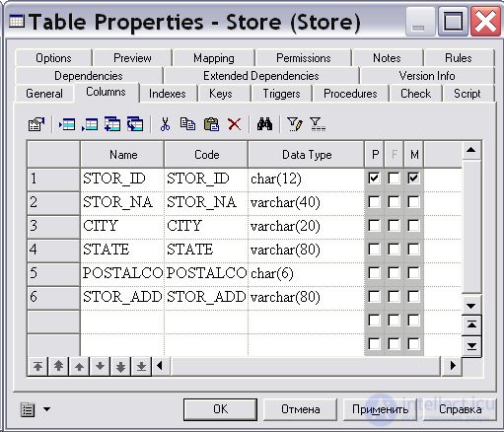Check Primary key for STOR_ADD row
The width and height of the screenshot is (504, 432).
pos(374,297)
